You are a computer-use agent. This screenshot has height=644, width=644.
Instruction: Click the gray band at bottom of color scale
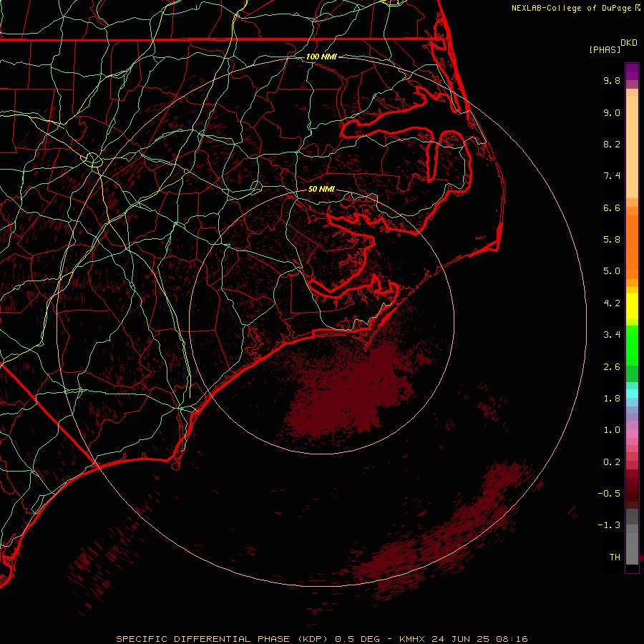pyautogui.click(x=632, y=536)
